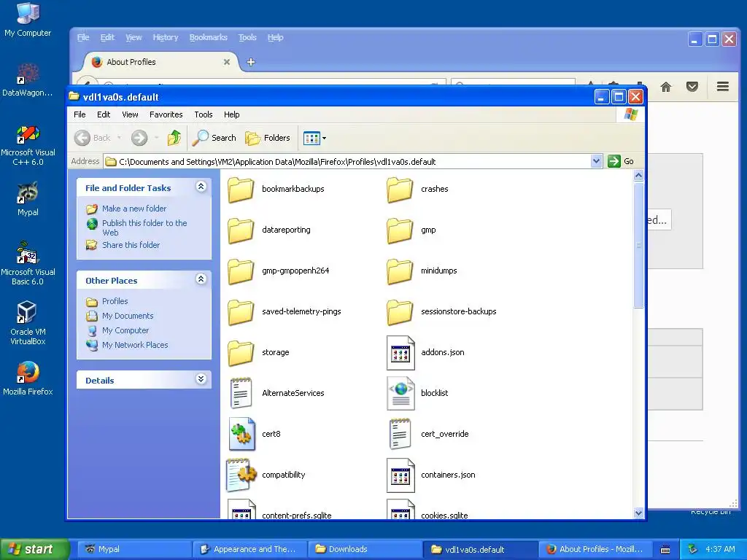Open Firefox Bookmarks menu

tap(208, 38)
